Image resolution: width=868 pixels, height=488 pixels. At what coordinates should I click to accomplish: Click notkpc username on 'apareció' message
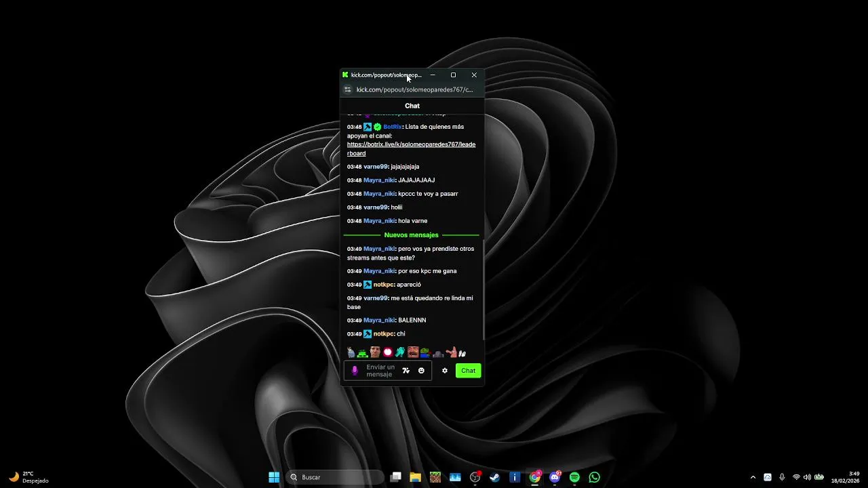pyautogui.click(x=384, y=285)
